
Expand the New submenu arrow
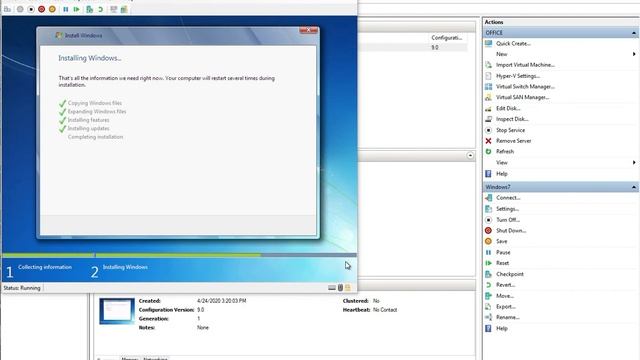pos(634,54)
